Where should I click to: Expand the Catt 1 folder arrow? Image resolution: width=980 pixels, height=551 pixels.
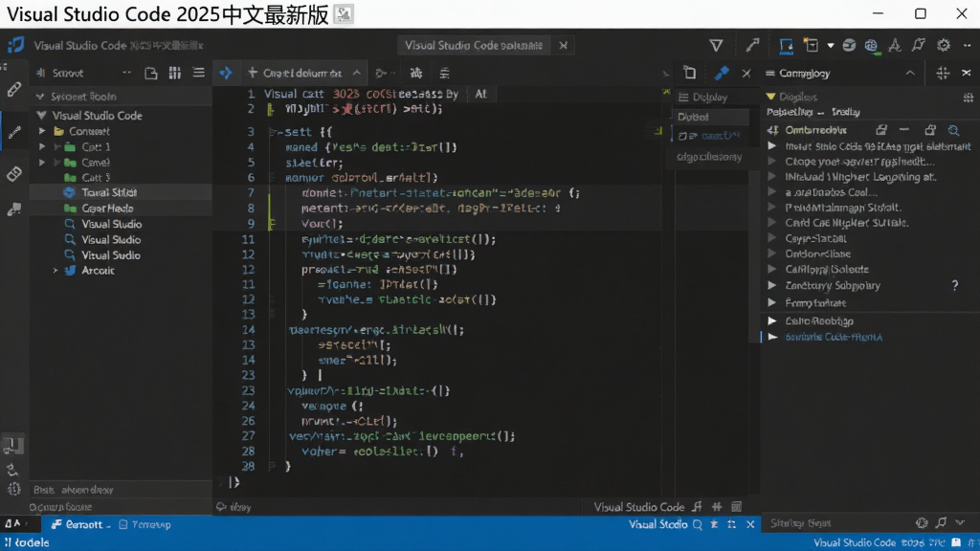coord(42,146)
